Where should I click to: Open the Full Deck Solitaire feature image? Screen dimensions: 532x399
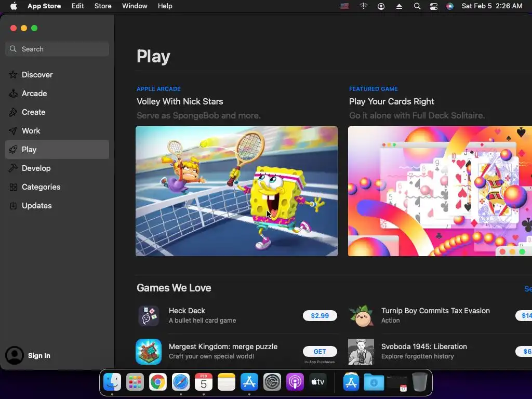(440, 191)
